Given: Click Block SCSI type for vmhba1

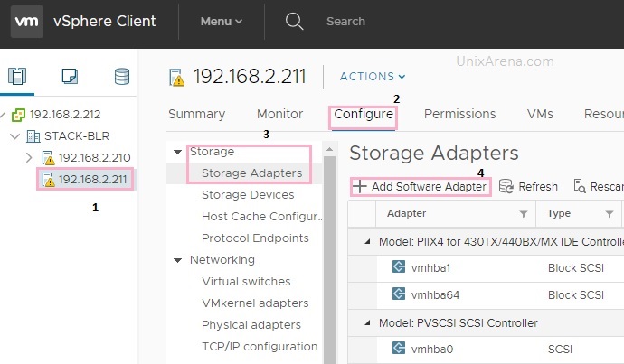Looking at the screenshot, I should 575,268.
